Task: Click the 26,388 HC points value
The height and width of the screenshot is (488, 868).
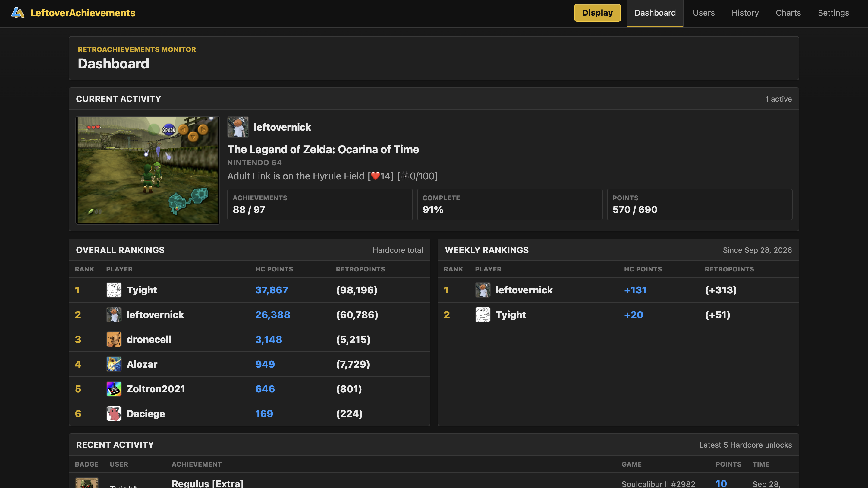Action: pyautogui.click(x=272, y=315)
